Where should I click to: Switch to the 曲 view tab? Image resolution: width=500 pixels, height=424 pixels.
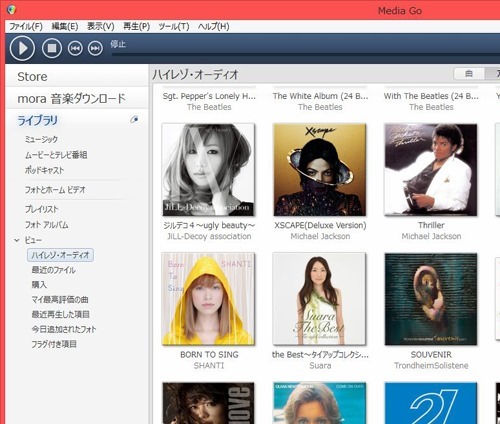[469, 74]
